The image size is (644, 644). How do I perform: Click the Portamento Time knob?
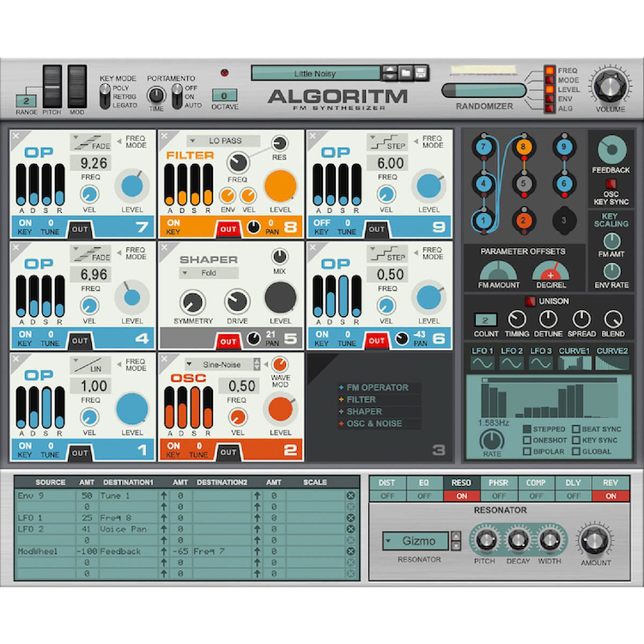click(156, 95)
